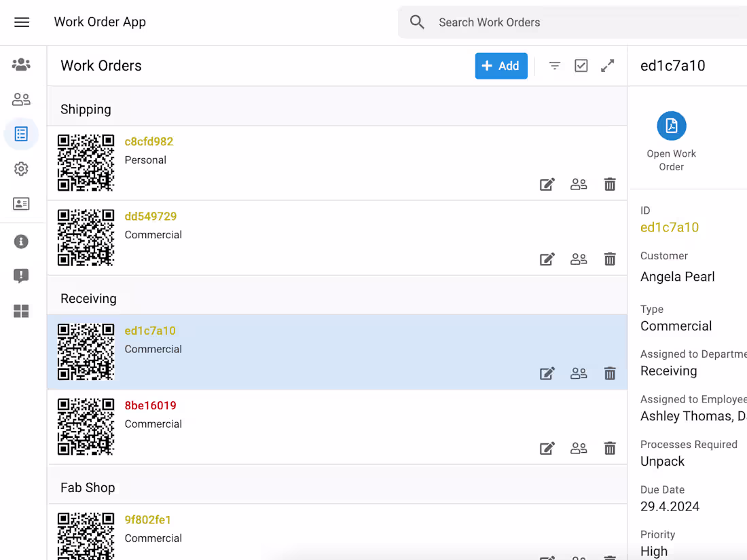
Task: Open the contact card sidebar icon
Action: (21, 204)
